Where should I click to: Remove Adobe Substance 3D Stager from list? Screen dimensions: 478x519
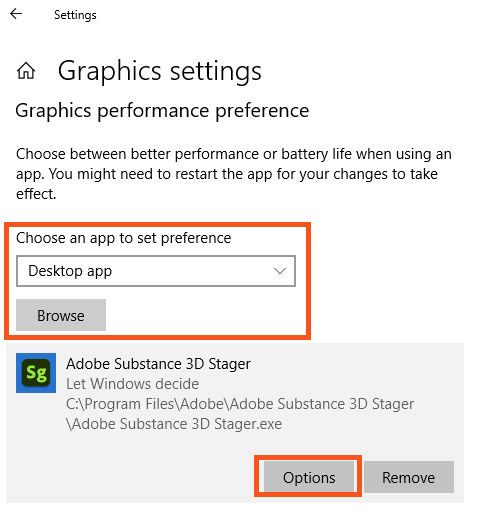pos(409,477)
